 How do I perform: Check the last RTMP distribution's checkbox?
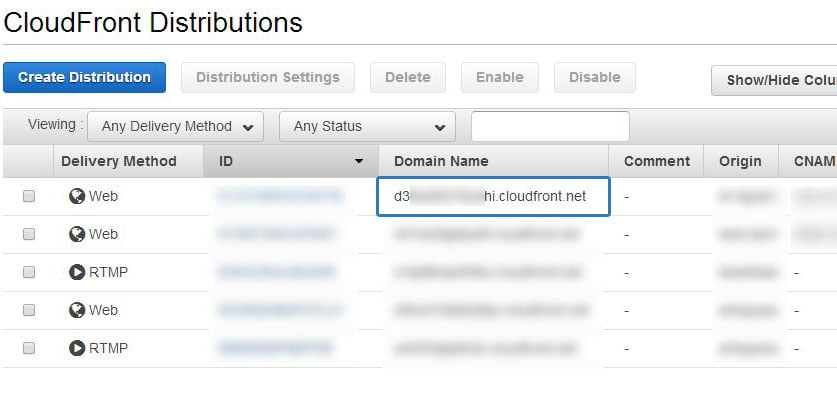(29, 349)
